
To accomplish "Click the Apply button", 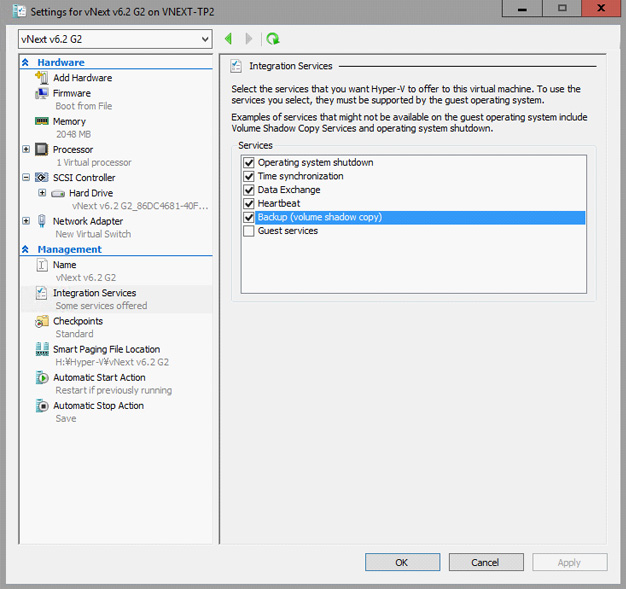I will (x=570, y=562).
